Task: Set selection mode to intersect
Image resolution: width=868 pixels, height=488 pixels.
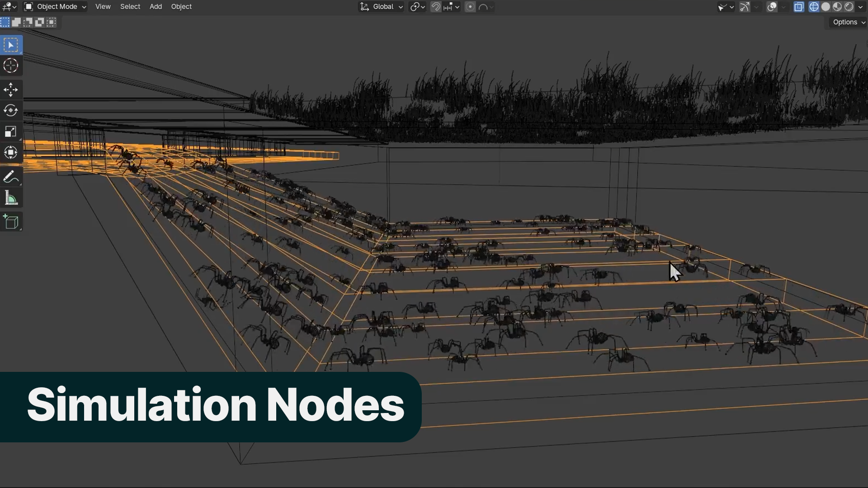Action: pyautogui.click(x=52, y=22)
